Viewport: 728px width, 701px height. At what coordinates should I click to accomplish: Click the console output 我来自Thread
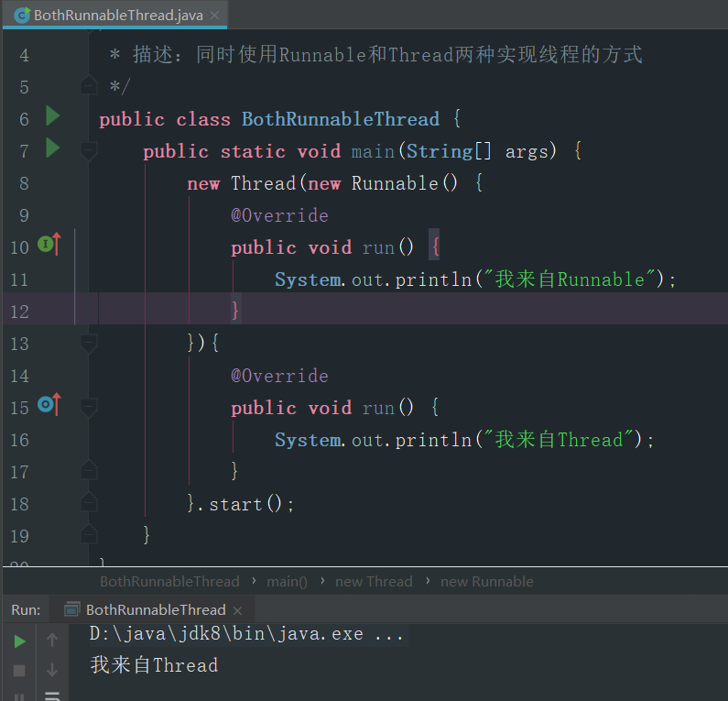[x=154, y=664]
